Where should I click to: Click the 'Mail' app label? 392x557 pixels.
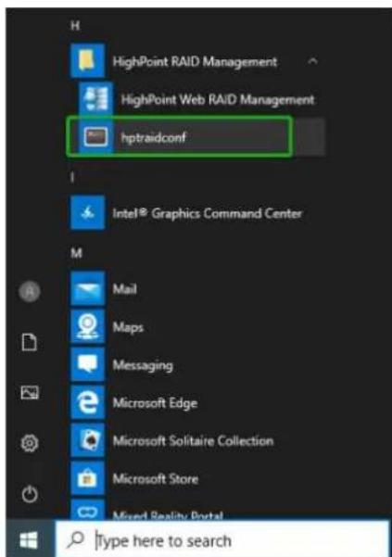coord(124,289)
